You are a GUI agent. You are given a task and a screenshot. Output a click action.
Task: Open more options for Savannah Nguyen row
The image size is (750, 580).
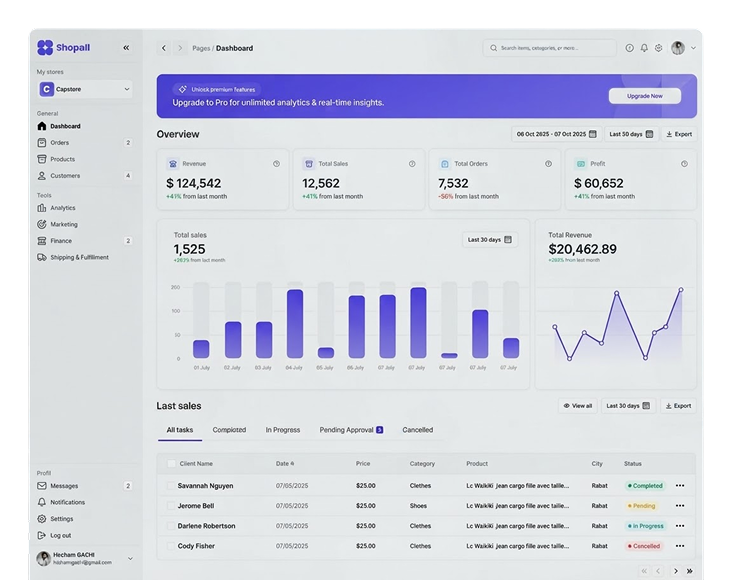click(x=680, y=486)
